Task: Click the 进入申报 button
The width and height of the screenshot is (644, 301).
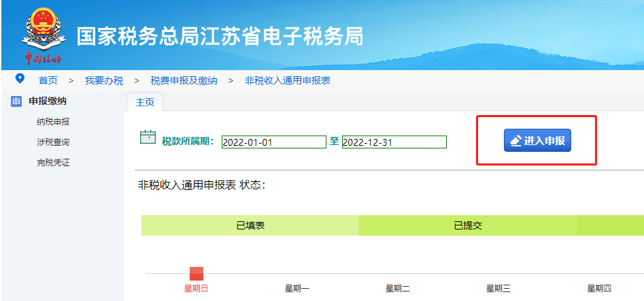Action: tap(538, 141)
